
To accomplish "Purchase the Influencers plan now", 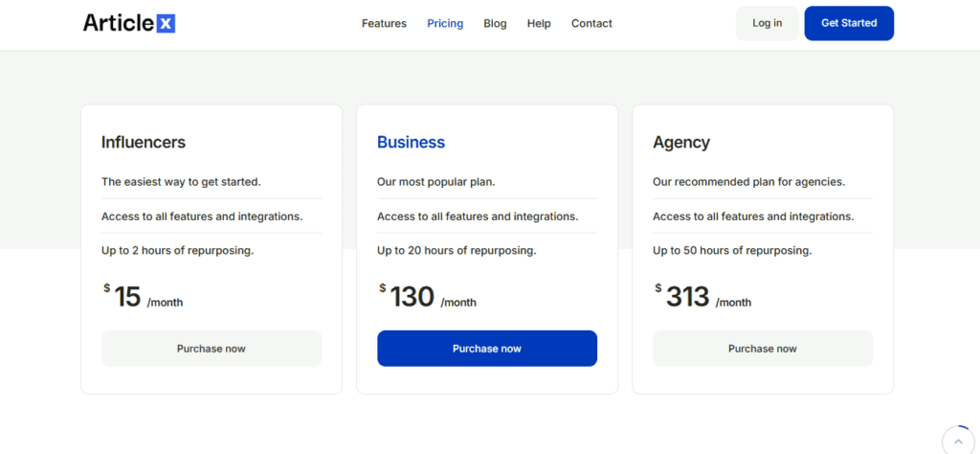I will [x=212, y=349].
